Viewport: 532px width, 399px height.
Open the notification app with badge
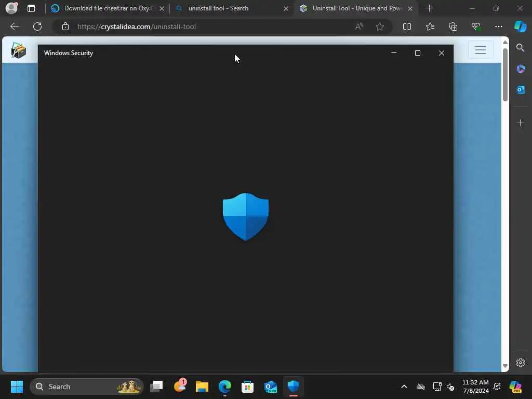(x=180, y=386)
